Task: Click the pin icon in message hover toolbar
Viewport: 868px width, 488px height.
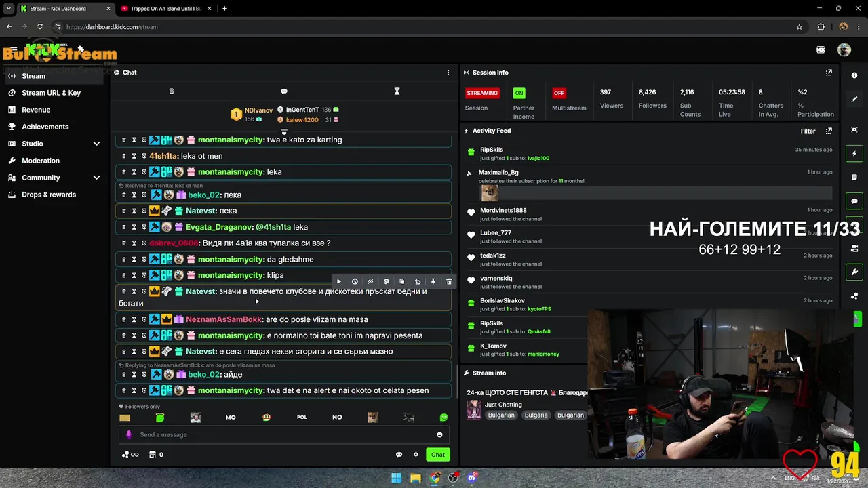Action: pyautogui.click(x=433, y=281)
